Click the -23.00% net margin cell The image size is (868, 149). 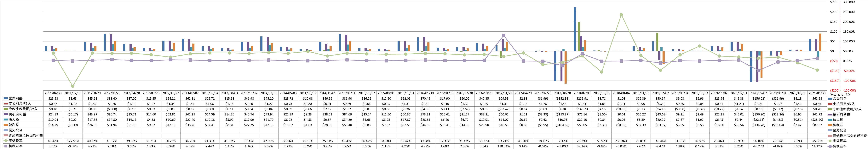point(562,146)
